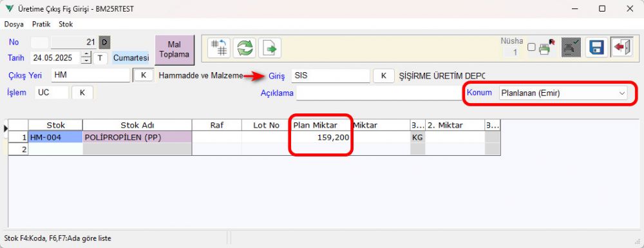Click the T button next to date
The width and height of the screenshot is (644, 248).
tap(100, 58)
